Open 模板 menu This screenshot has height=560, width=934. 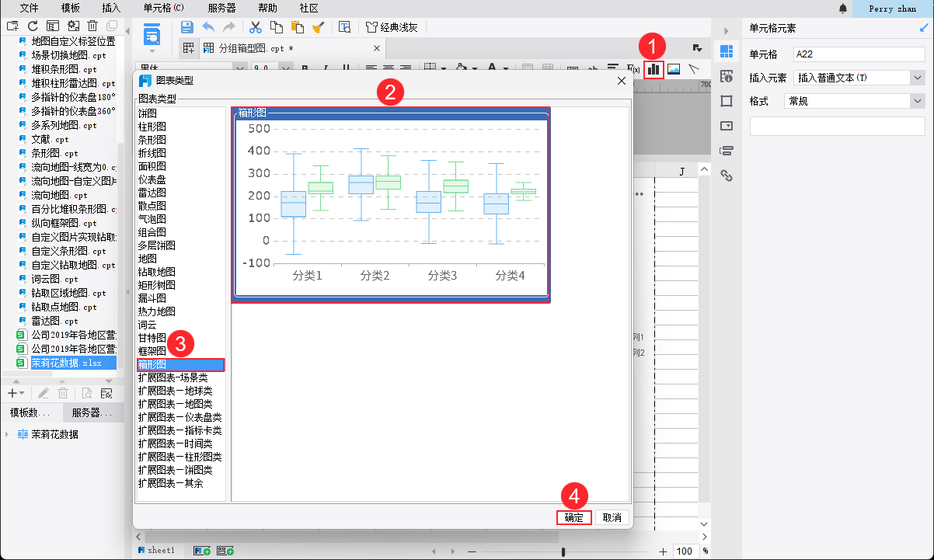[71, 8]
